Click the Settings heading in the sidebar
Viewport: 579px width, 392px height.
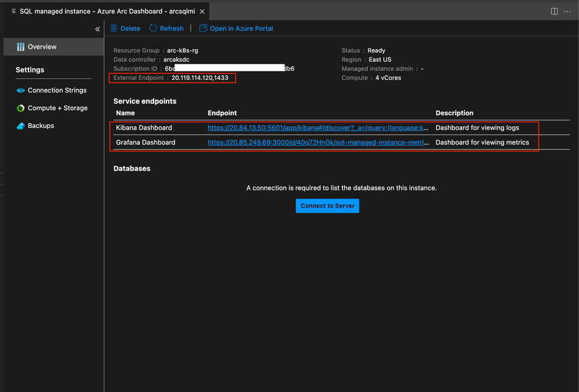point(30,69)
